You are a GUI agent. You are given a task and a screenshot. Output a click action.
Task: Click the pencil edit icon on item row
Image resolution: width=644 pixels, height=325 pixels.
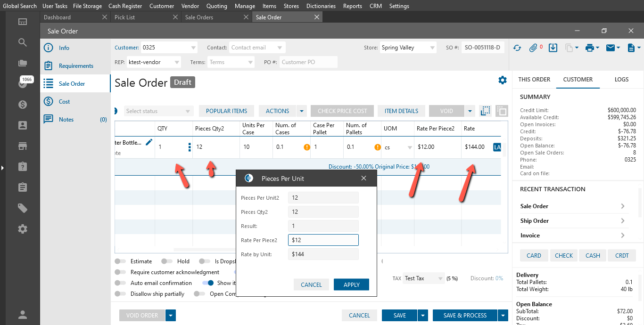click(x=149, y=142)
